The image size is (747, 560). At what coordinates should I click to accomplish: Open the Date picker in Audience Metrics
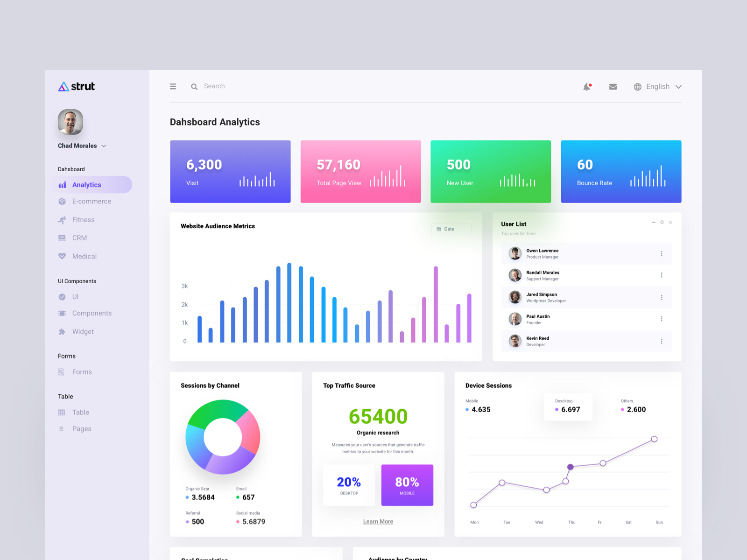[x=451, y=229]
